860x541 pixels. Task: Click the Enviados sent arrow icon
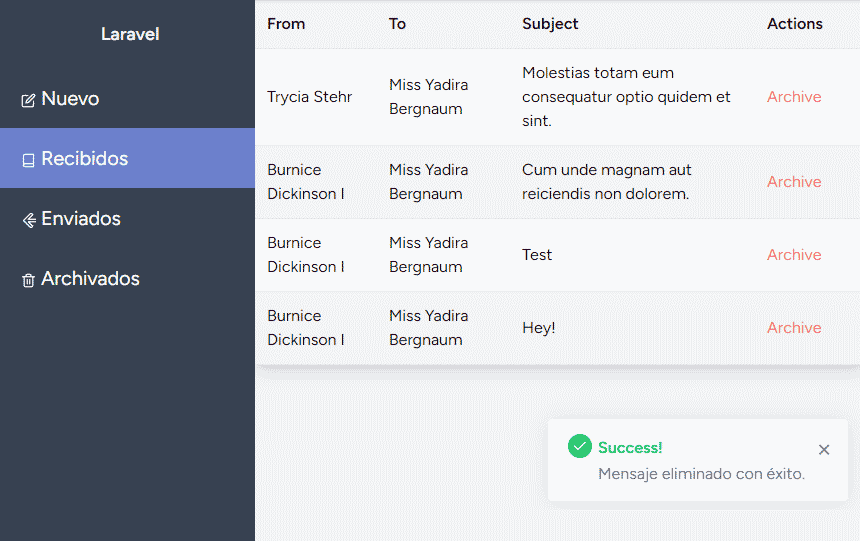pos(28,220)
